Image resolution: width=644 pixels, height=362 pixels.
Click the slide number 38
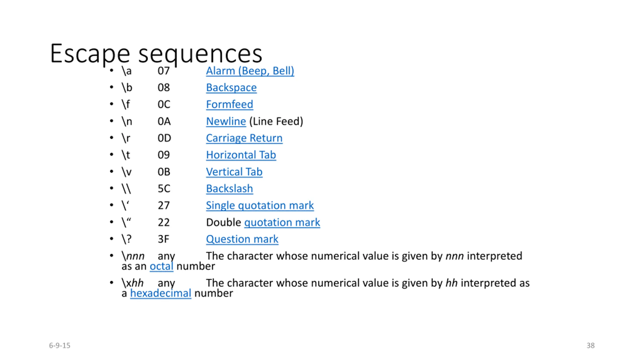click(x=590, y=345)
